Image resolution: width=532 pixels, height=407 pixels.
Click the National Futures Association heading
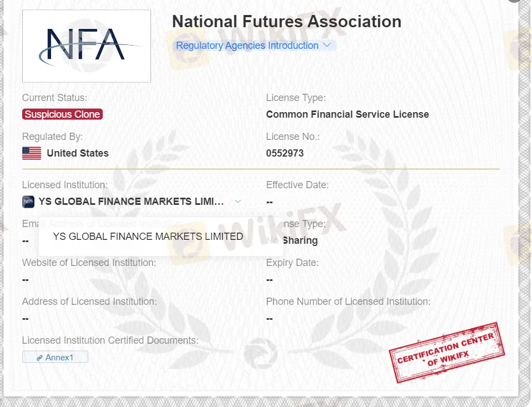coord(287,22)
